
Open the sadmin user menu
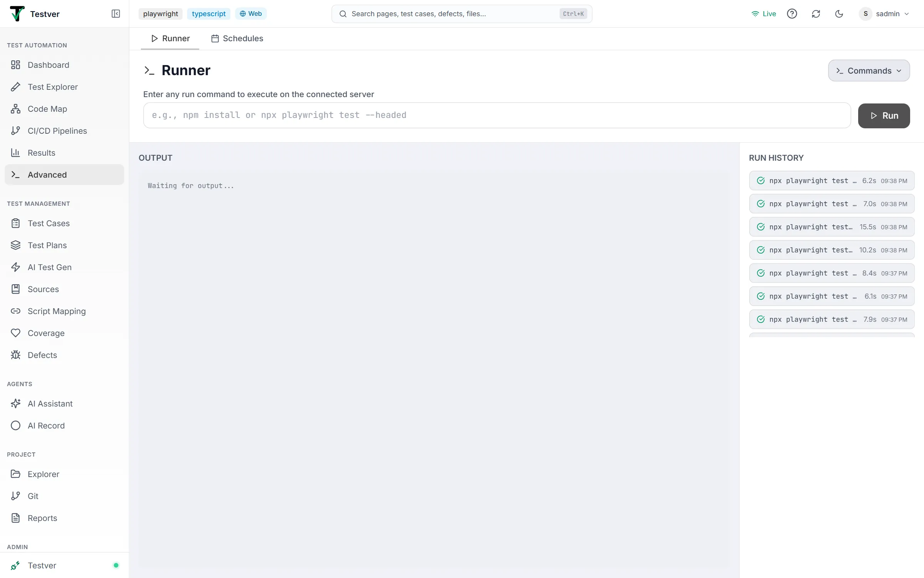point(884,14)
